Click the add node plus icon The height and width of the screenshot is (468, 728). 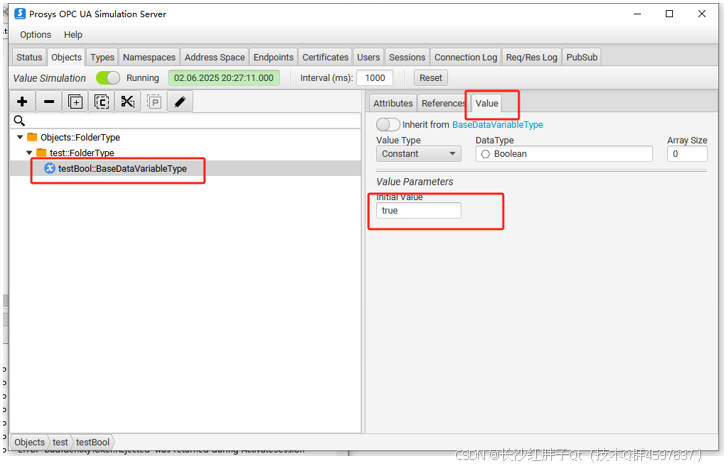[22, 102]
